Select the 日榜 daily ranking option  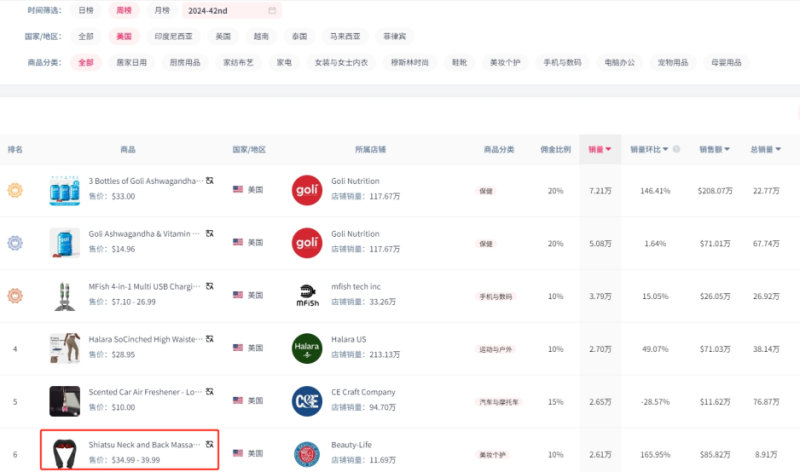[x=87, y=11]
